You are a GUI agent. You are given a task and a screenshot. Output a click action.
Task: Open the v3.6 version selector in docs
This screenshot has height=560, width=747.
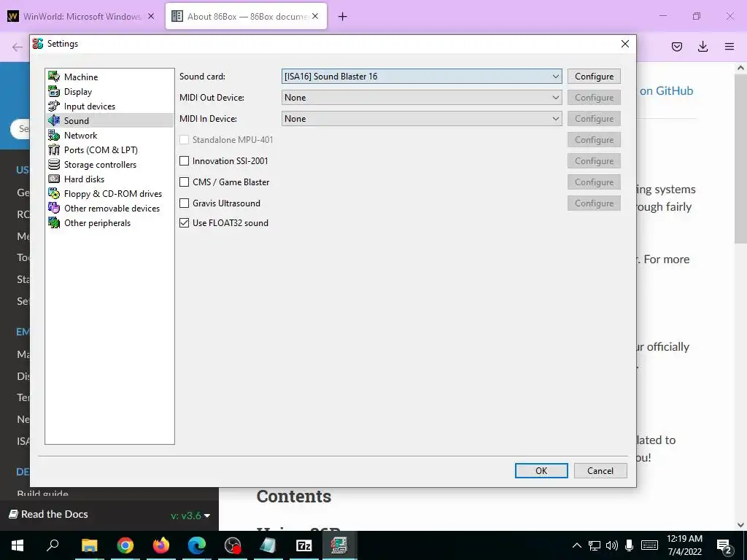[190, 516]
